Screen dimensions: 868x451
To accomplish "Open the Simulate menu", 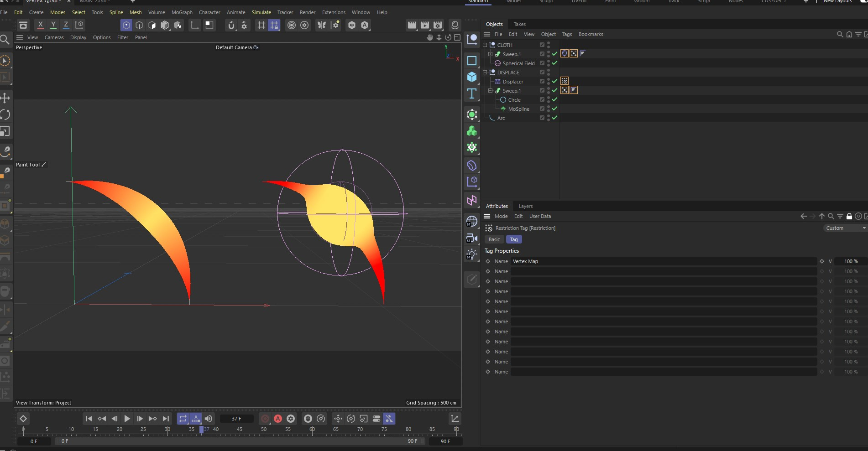I will 261,12.
